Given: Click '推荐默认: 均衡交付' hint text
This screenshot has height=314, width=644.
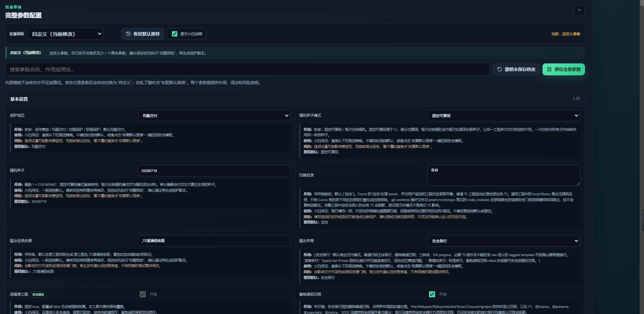Looking at the screenshot, I should pos(30,146).
